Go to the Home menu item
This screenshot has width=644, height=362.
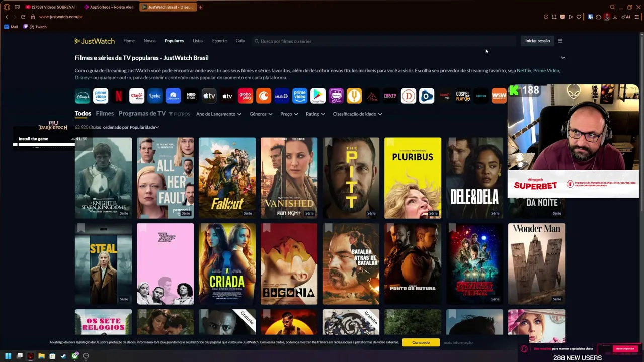point(129,41)
